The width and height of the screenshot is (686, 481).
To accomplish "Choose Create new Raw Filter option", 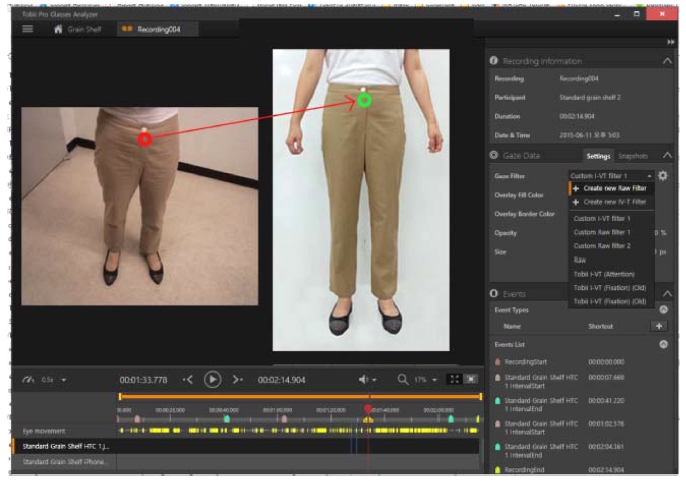I will coord(614,188).
